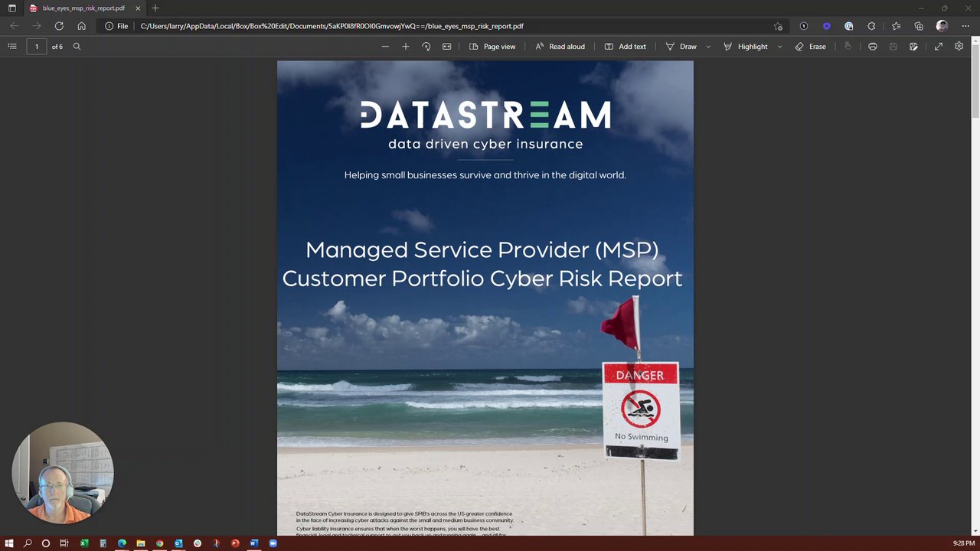Open Windows taskbar search
980x551 pixels.
[x=28, y=543]
